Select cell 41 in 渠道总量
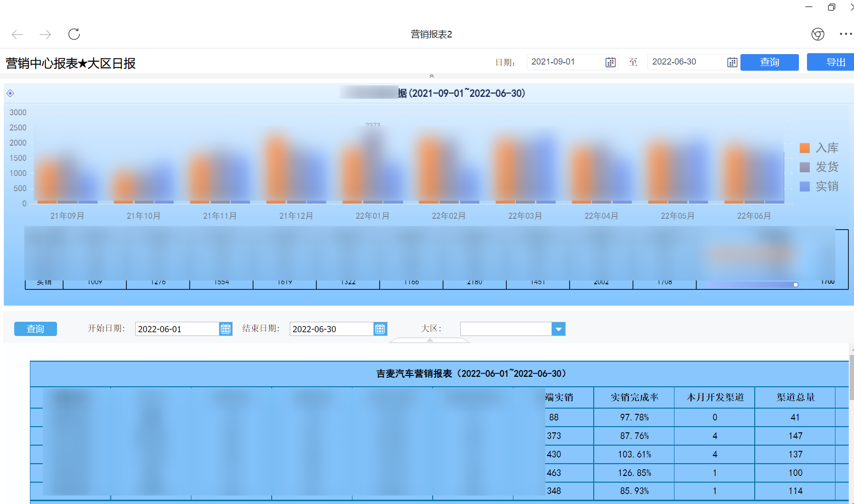This screenshot has width=854, height=504. (x=796, y=418)
